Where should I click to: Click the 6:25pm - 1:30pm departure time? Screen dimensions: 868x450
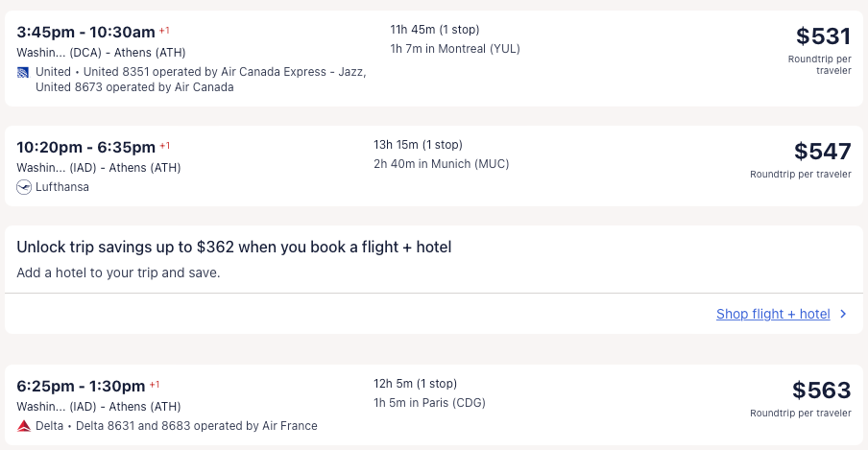[x=82, y=386]
